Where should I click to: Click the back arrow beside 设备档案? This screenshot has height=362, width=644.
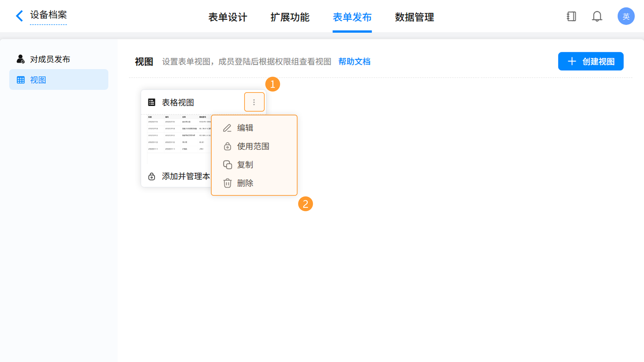pos(19,16)
